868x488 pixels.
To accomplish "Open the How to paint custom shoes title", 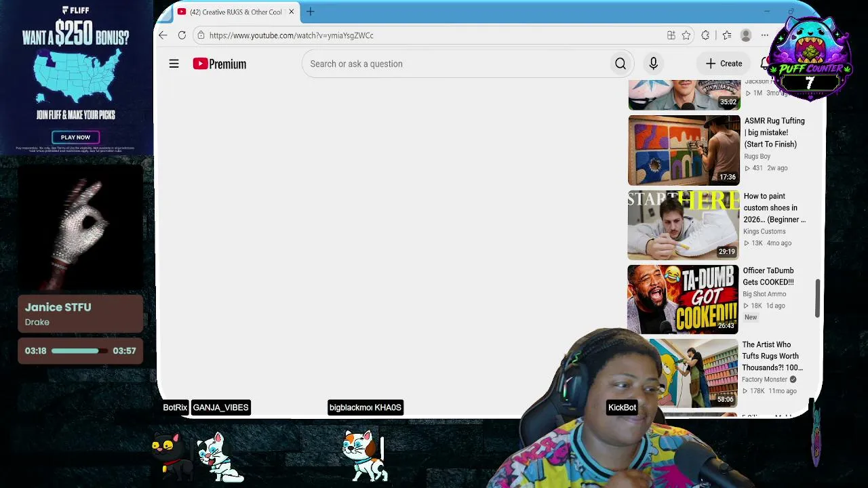I will [x=774, y=207].
